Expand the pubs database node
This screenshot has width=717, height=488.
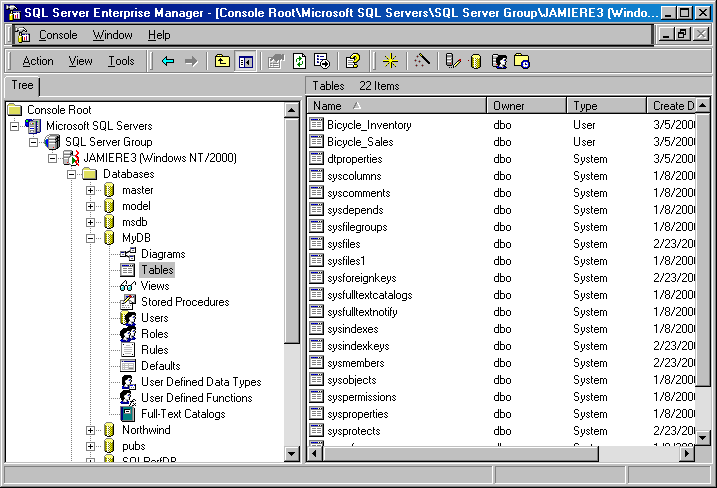pos(91,446)
